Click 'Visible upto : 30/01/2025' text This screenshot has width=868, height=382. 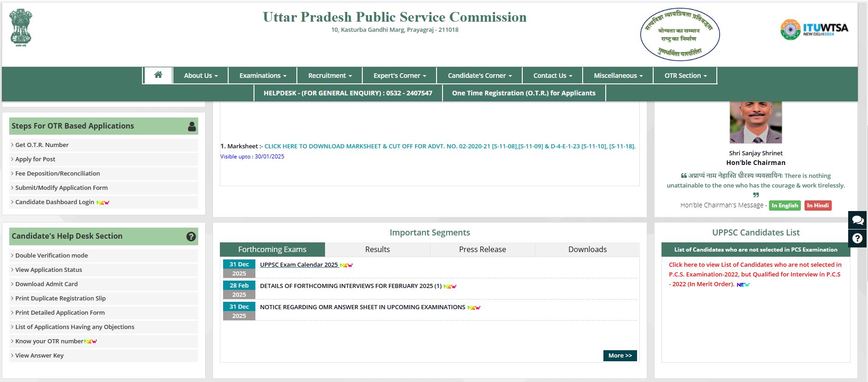252,157
